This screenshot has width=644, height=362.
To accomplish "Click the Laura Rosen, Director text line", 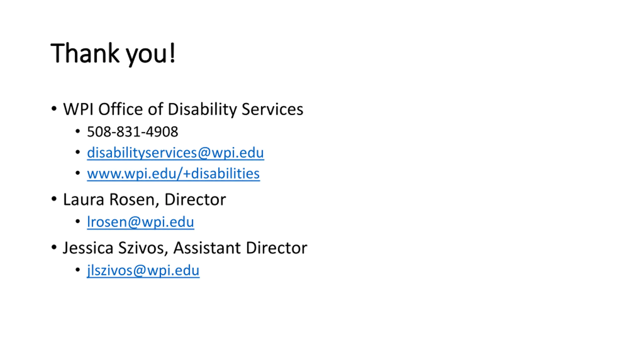I will click(x=144, y=200).
